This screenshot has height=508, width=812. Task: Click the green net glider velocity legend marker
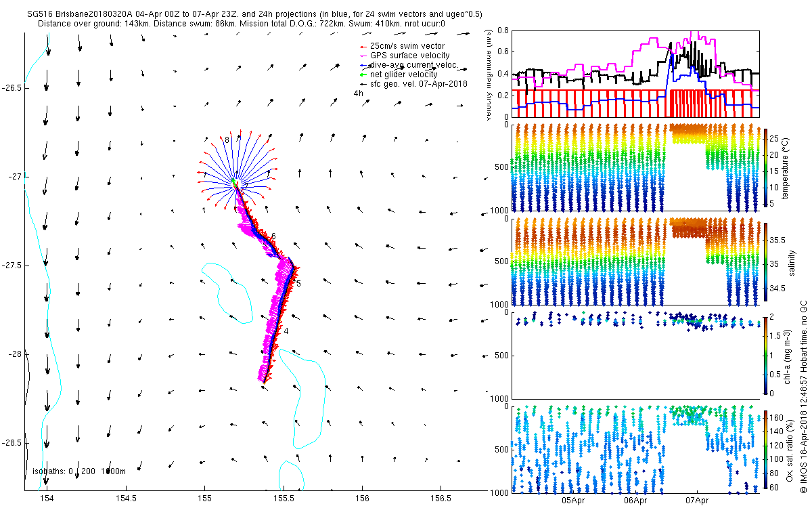point(363,75)
